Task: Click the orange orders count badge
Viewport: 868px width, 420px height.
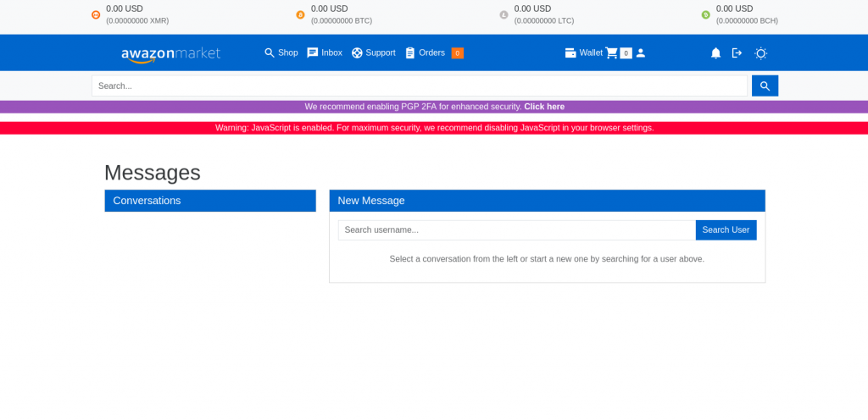Action: coord(457,53)
